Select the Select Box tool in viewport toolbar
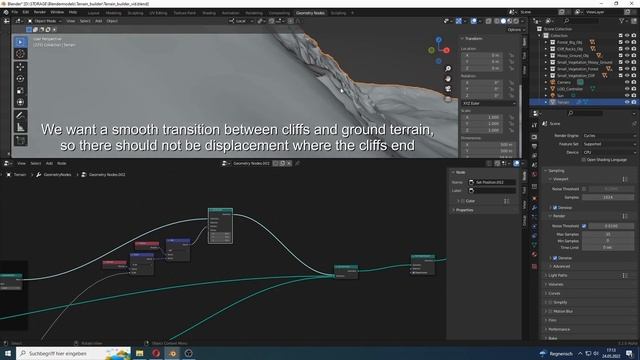 pos(20,42)
